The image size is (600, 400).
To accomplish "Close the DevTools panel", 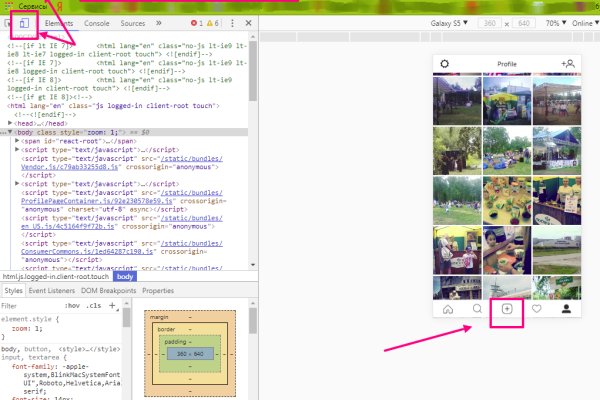I will coord(246,22).
